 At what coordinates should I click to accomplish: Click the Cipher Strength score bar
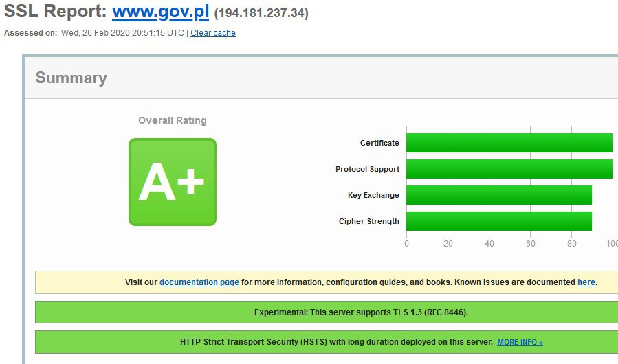point(499,221)
